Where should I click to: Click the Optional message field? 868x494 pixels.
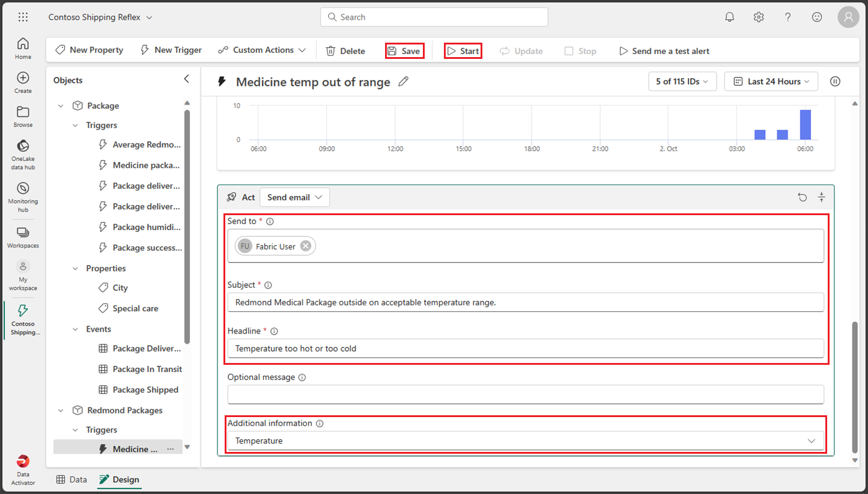click(x=526, y=394)
